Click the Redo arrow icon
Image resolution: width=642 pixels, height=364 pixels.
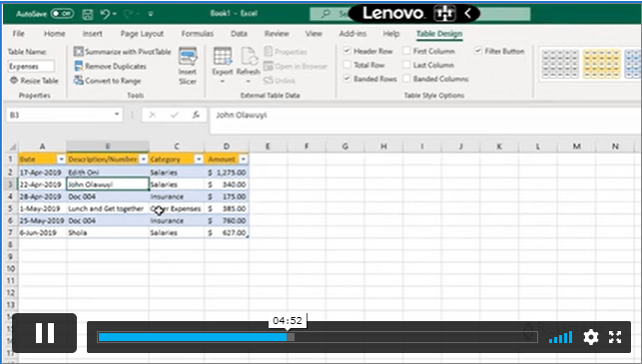[x=129, y=14]
